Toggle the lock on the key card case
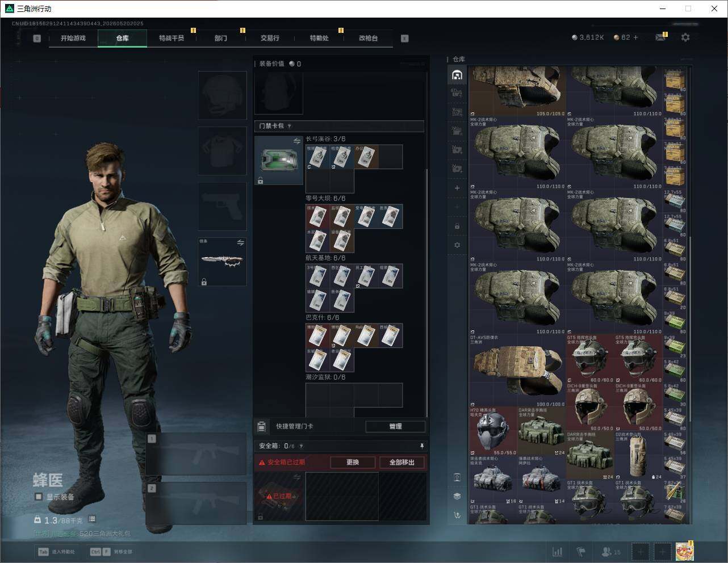728x563 pixels. click(x=260, y=180)
